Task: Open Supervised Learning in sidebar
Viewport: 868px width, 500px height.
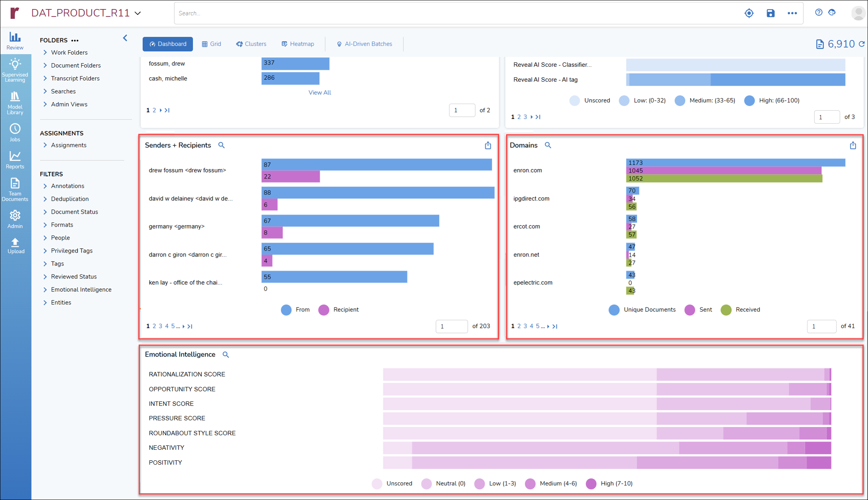Action: [15, 70]
